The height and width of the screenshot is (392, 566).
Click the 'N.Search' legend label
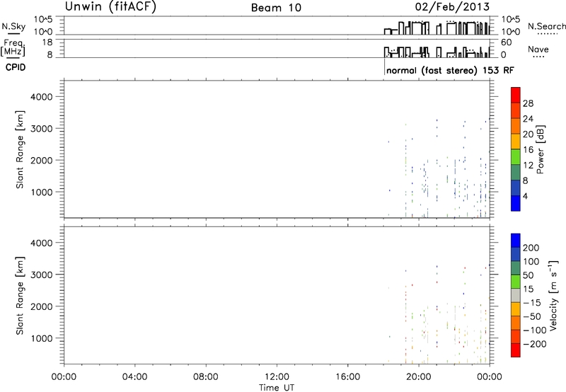pyautogui.click(x=546, y=26)
